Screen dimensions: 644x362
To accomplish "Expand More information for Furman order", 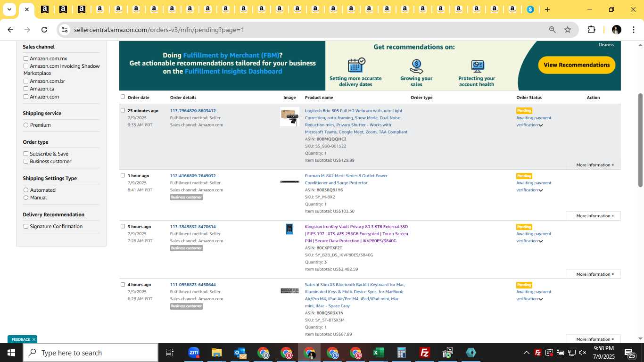I will click(x=593, y=216).
